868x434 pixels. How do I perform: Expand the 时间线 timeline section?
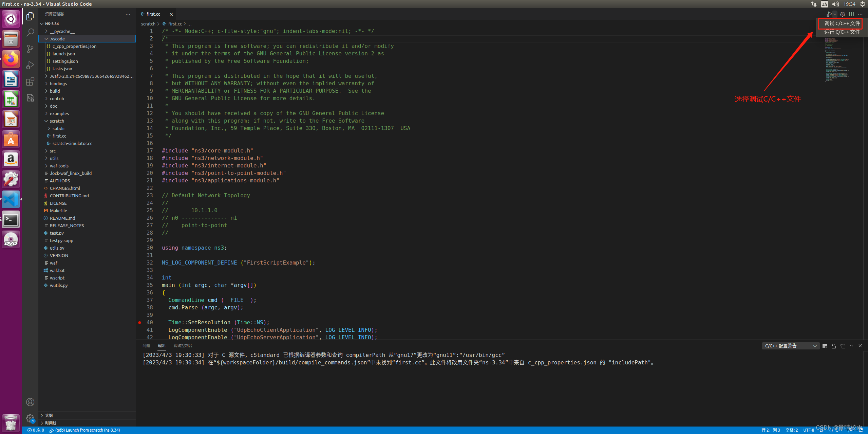[87, 423]
